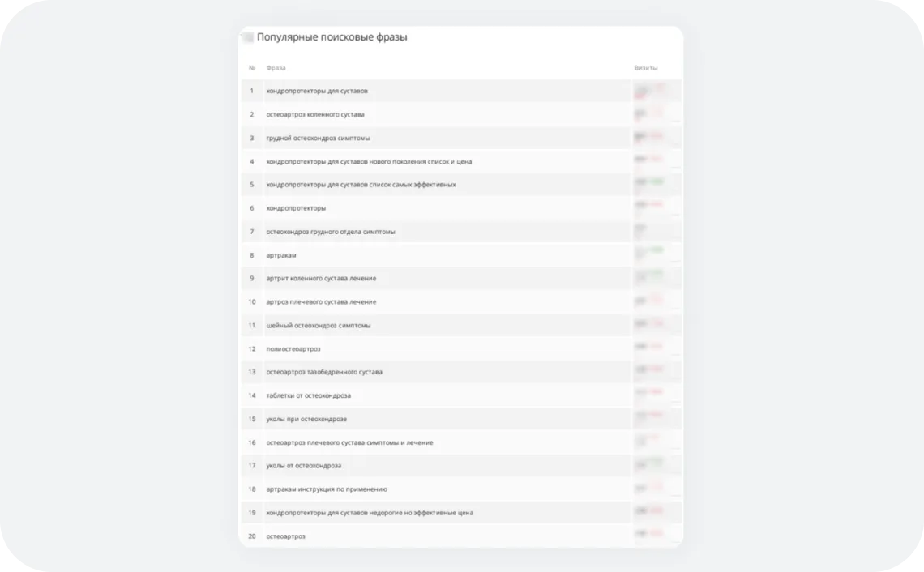924x572 pixels.
Task: Sort by the 'Фраза' column header
Action: [276, 68]
